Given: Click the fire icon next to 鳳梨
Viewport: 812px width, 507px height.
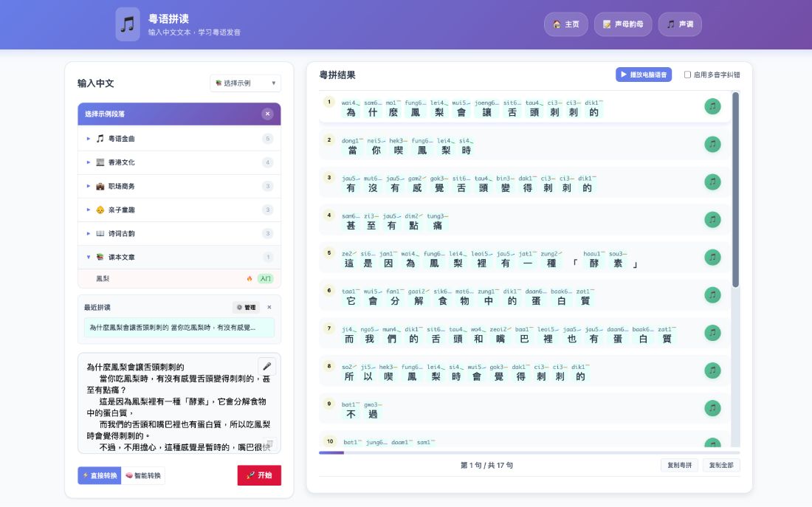Looking at the screenshot, I should pos(250,279).
